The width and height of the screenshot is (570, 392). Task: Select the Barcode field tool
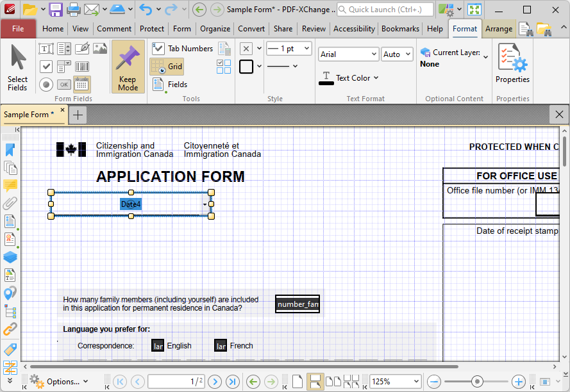coord(82,67)
